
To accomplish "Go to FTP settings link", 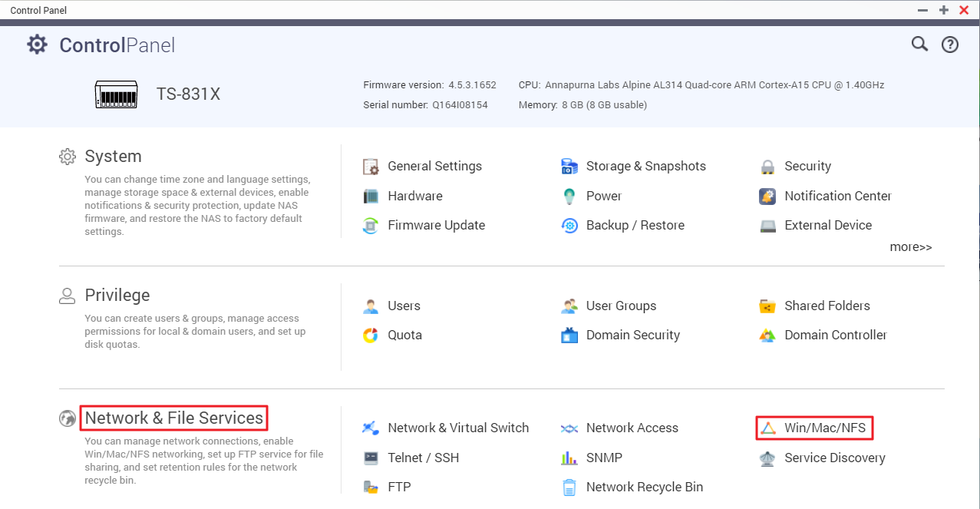I will pyautogui.click(x=400, y=488).
